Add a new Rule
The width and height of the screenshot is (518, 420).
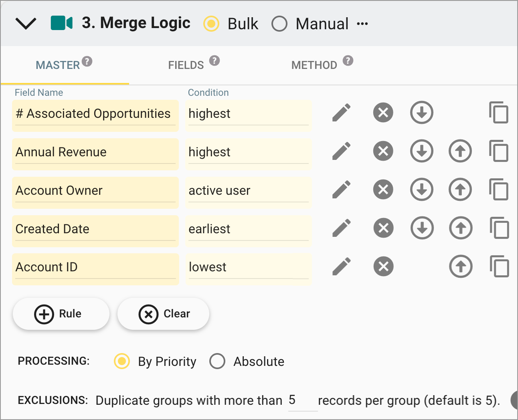pyautogui.click(x=61, y=314)
